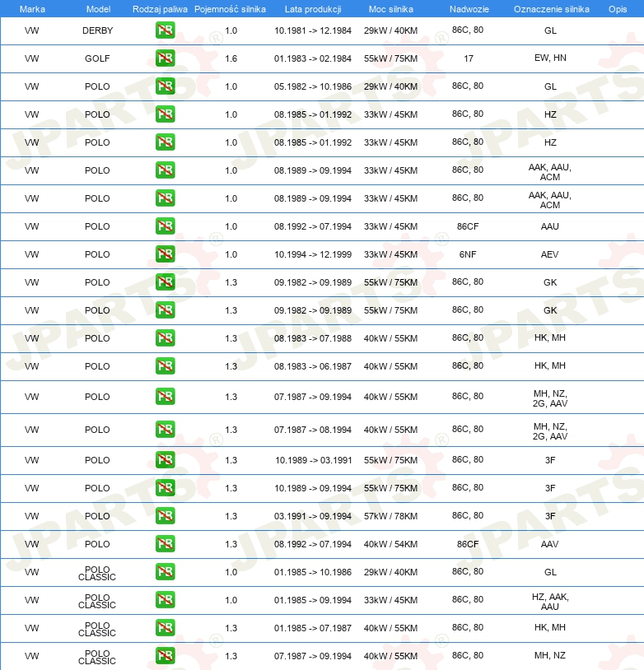Click the date range 10.1994 -> 12.1999
Screen dimensions: 644x670
(313, 254)
